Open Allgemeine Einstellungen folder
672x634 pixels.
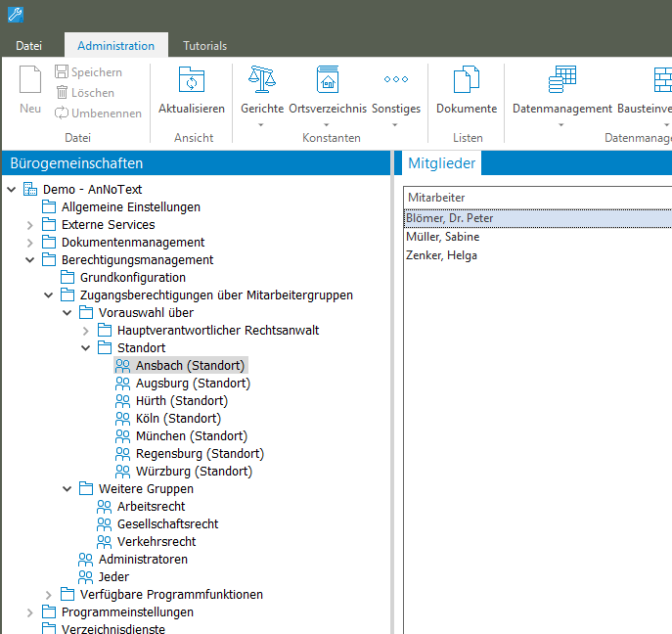tap(130, 207)
